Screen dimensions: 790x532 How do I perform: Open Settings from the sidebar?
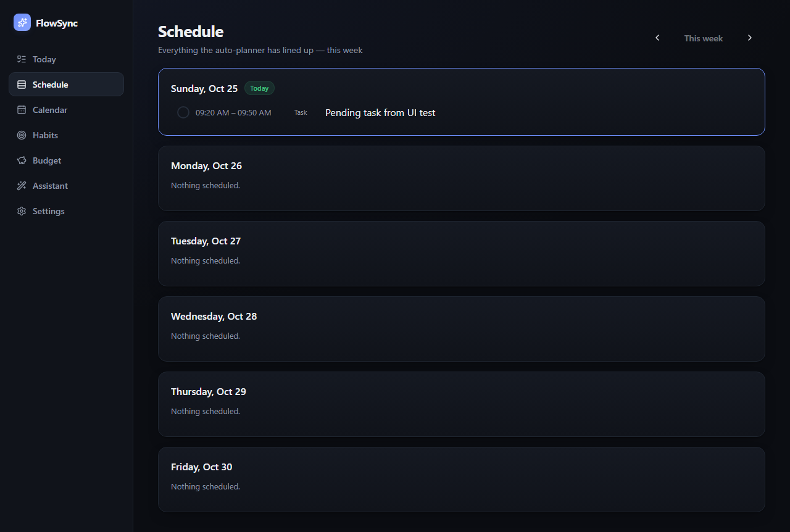pyautogui.click(x=66, y=211)
